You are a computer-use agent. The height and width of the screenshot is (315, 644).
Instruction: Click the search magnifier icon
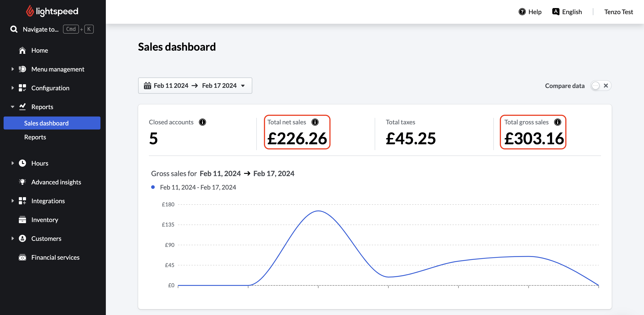point(14,29)
